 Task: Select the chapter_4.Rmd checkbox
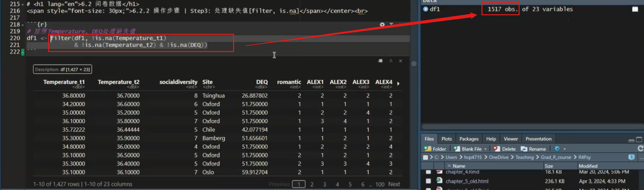coord(428,172)
